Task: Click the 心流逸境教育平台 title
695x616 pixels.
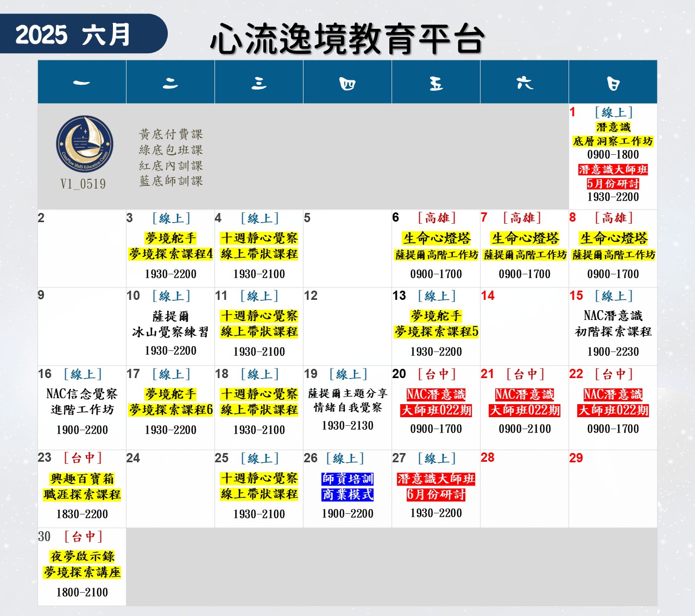Action: point(347,39)
